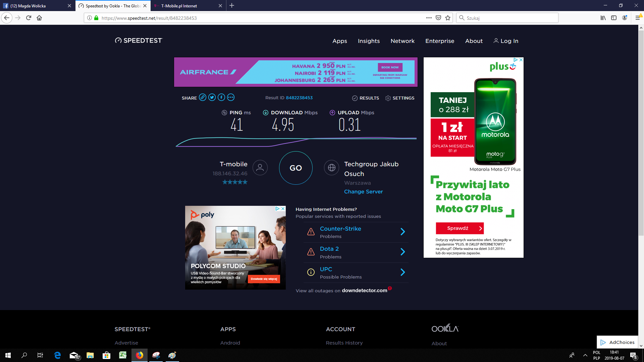Share the result on Facebook

[x=221, y=98]
